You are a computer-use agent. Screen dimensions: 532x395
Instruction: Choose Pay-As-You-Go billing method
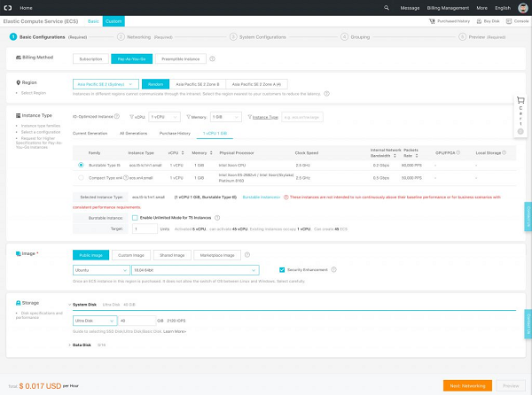[131, 58]
